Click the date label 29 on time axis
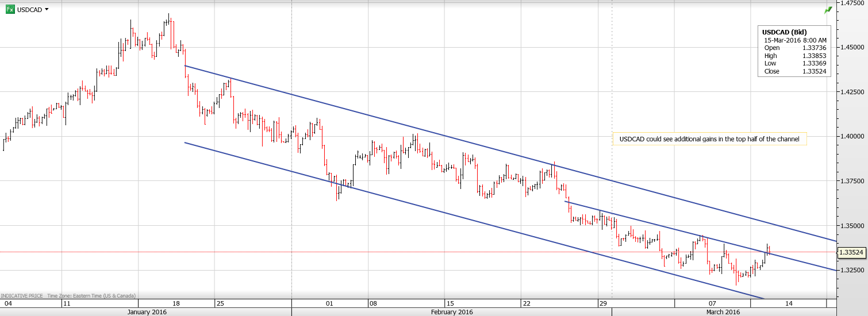 [x=602, y=303]
